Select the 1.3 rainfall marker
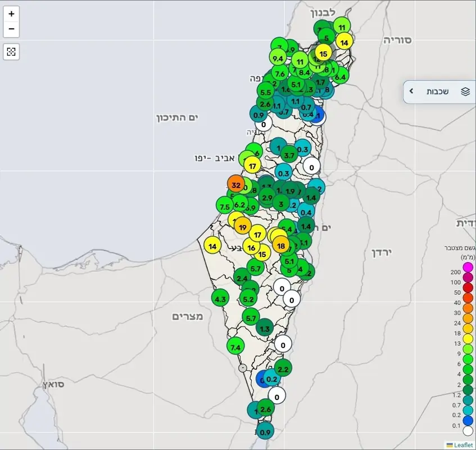This screenshot has width=476, height=450. tap(265, 328)
